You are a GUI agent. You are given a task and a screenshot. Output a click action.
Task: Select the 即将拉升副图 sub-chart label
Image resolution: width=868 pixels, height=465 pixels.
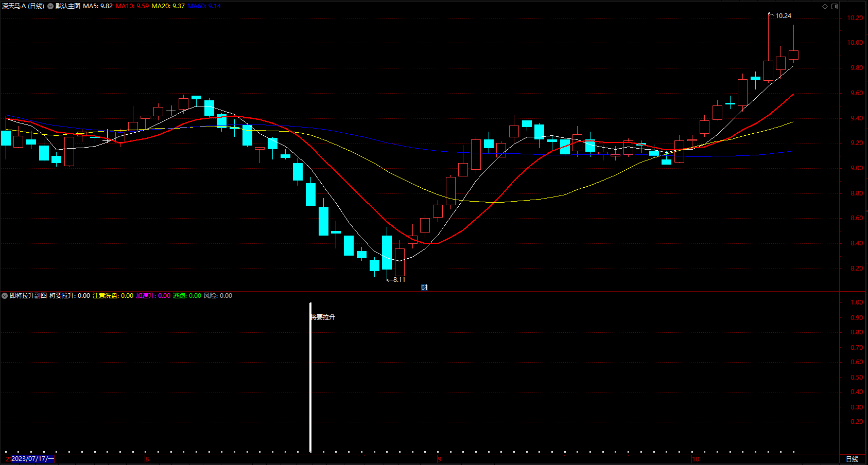[28, 296]
